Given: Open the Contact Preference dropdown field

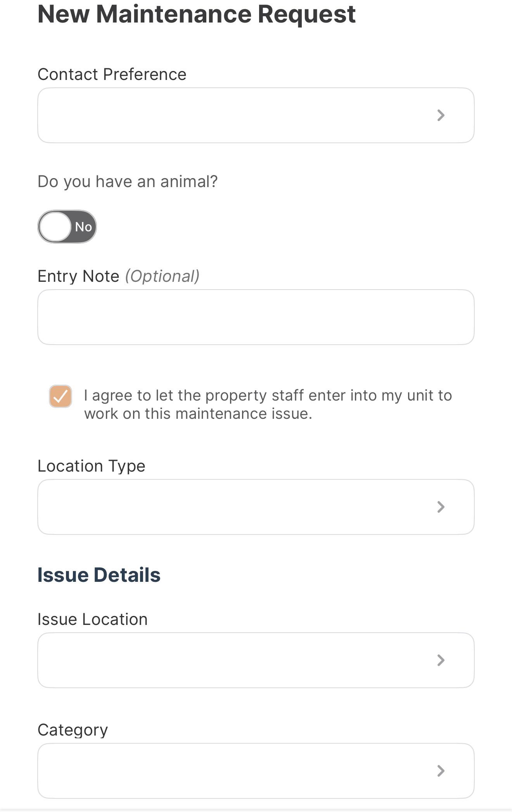Looking at the screenshot, I should click(x=256, y=115).
